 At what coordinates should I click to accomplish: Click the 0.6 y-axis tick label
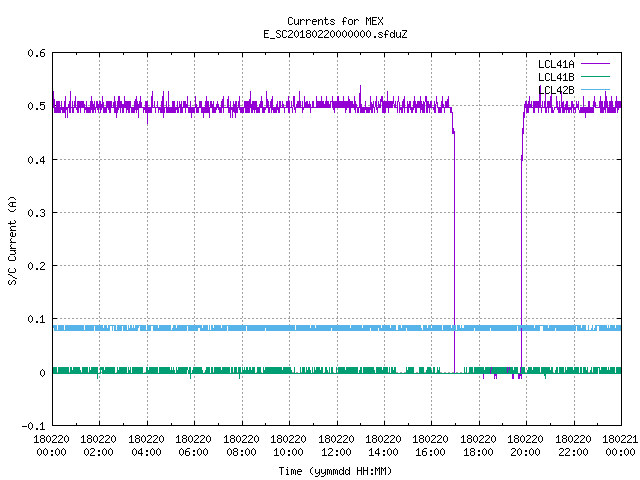[x=36, y=53]
